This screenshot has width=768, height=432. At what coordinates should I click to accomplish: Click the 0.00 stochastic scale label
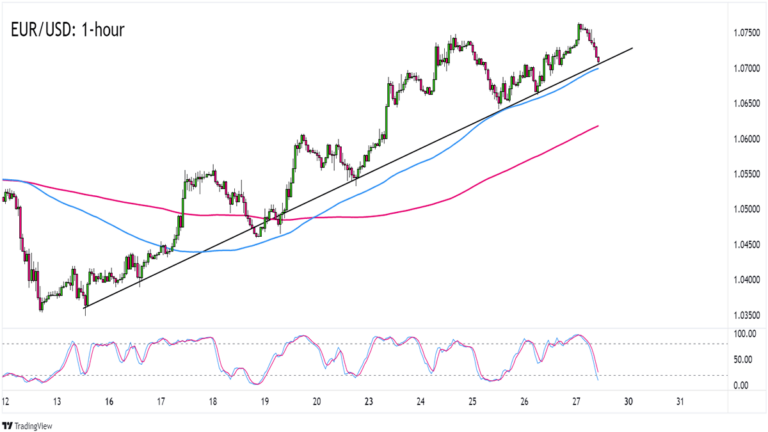click(x=741, y=385)
